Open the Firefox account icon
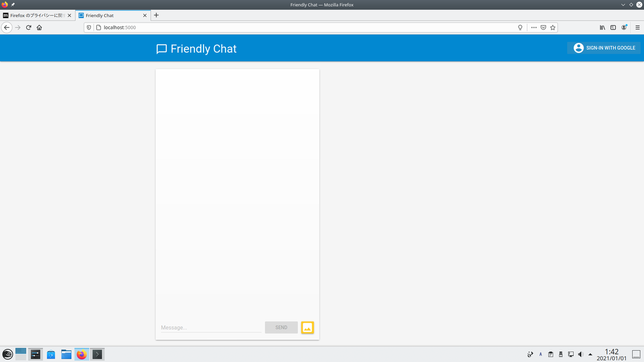 pos(624,27)
